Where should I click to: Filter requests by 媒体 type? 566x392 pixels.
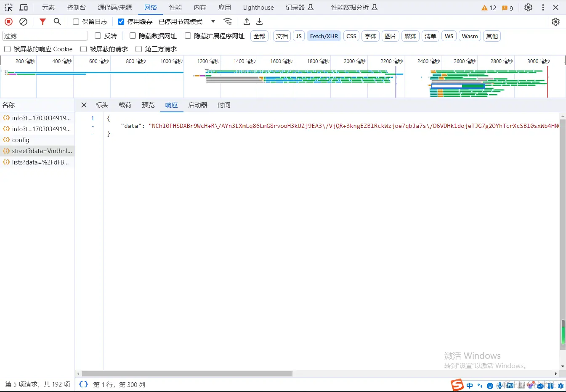pos(410,36)
